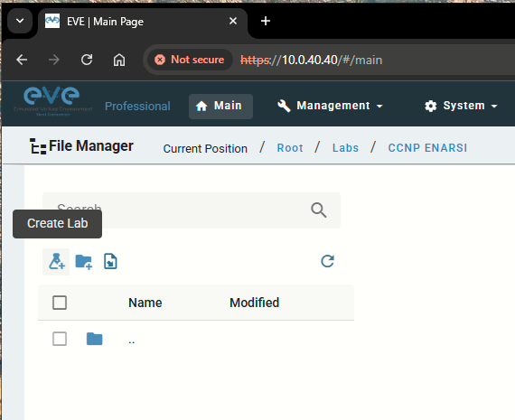
Task: Toggle the select-all header checkbox
Action: 60,303
